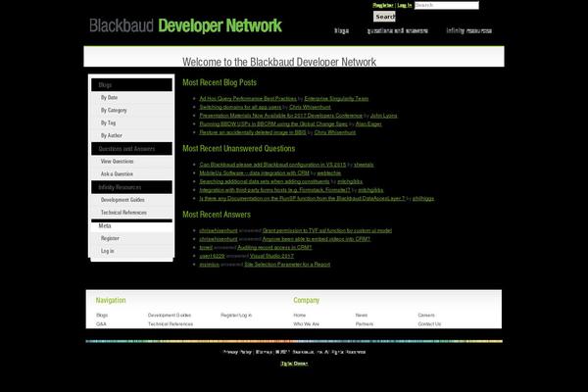Open Enterprise Singularity Team author link
Image resolution: width=588 pixels, height=392 pixels.
click(336, 99)
